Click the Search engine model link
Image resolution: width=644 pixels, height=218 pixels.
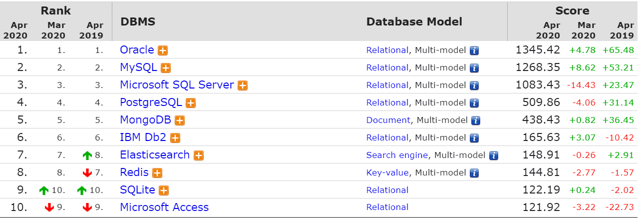click(397, 155)
